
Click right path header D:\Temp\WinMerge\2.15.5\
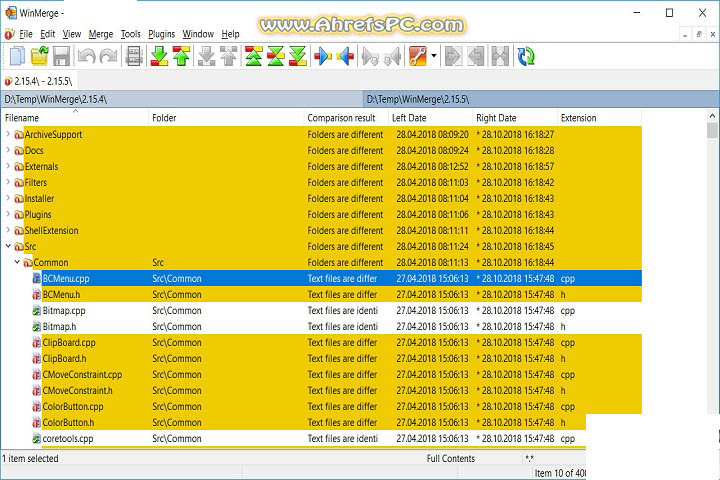(541, 99)
